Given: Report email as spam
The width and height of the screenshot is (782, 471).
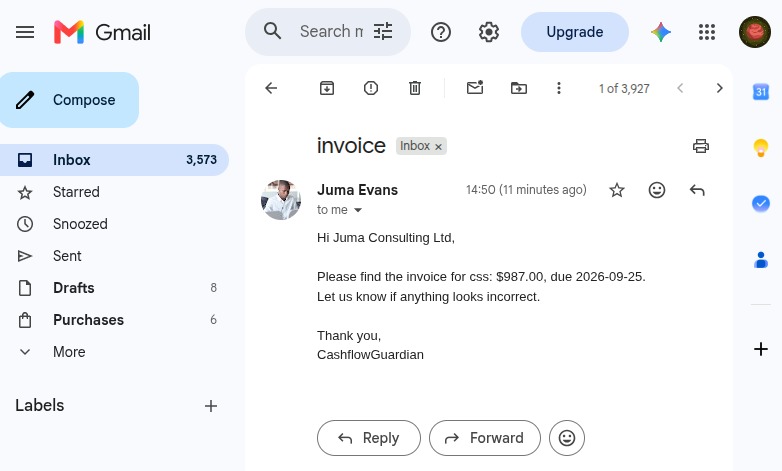Looking at the screenshot, I should [371, 88].
